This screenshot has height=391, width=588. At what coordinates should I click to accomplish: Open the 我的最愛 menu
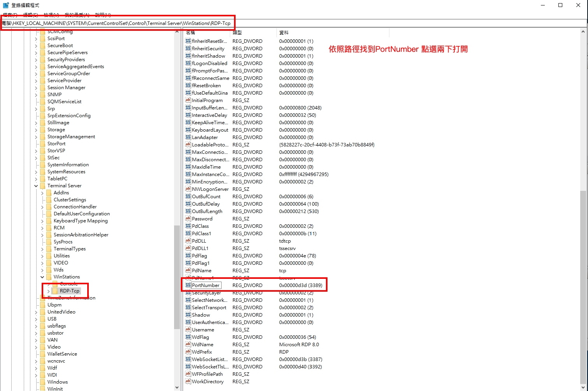77,15
